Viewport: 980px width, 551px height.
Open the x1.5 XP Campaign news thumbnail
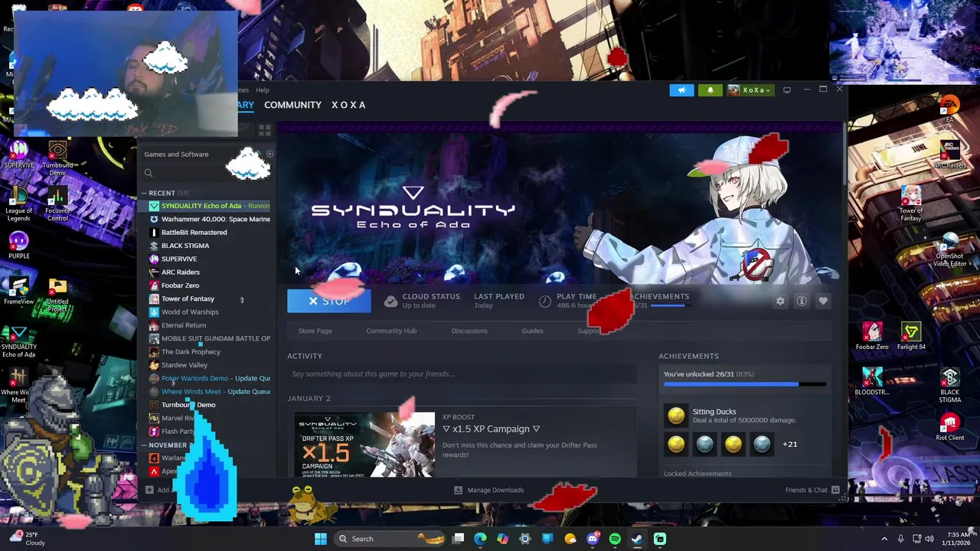pos(364,445)
